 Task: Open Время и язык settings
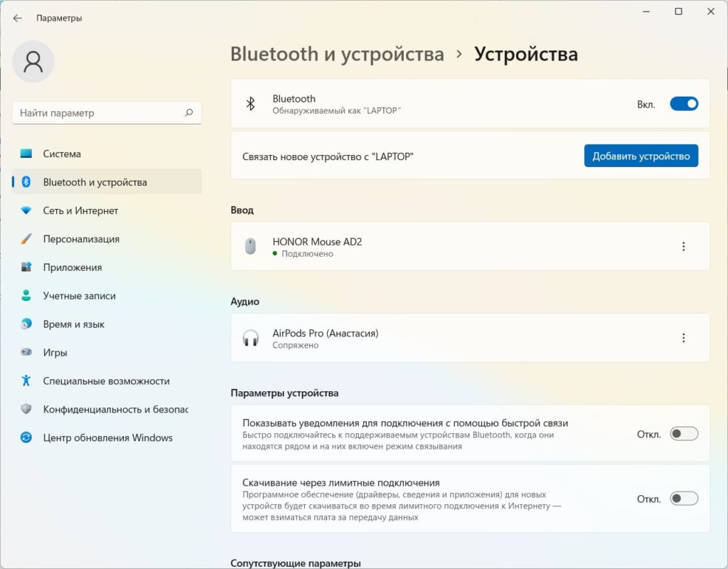[107, 324]
